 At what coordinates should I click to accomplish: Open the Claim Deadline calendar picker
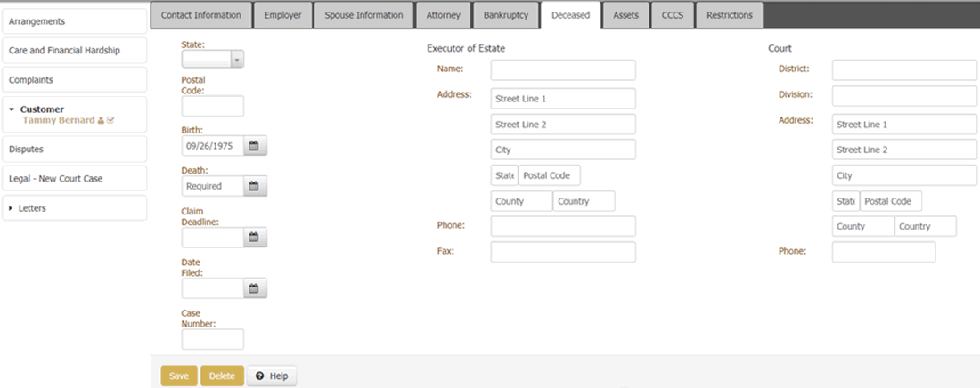pos(253,238)
